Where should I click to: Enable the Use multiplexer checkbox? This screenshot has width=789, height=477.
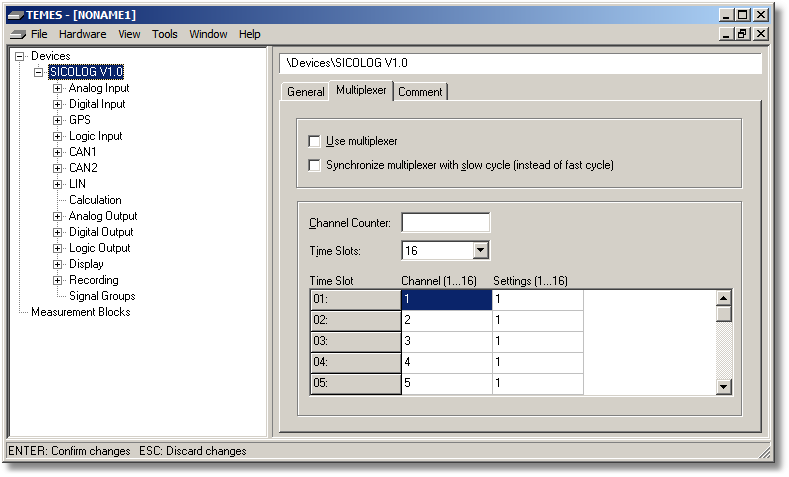(314, 141)
